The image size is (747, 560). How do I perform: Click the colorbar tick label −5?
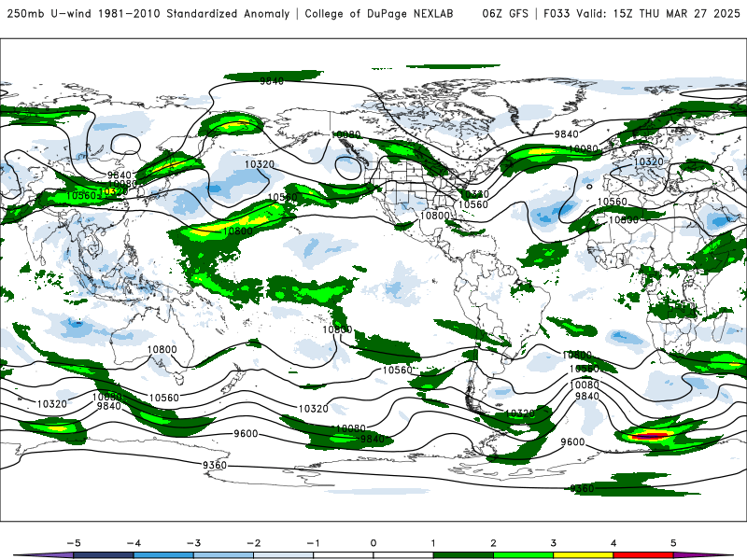pyautogui.click(x=74, y=543)
